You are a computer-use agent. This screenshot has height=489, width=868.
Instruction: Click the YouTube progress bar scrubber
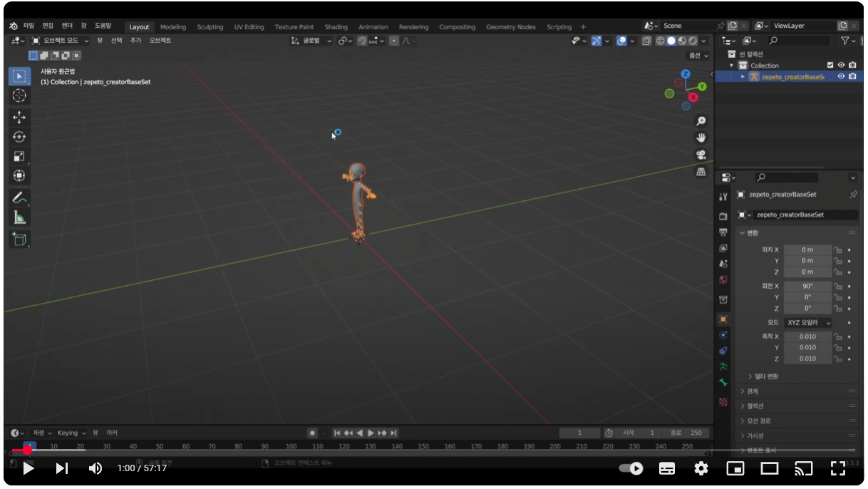(x=27, y=450)
